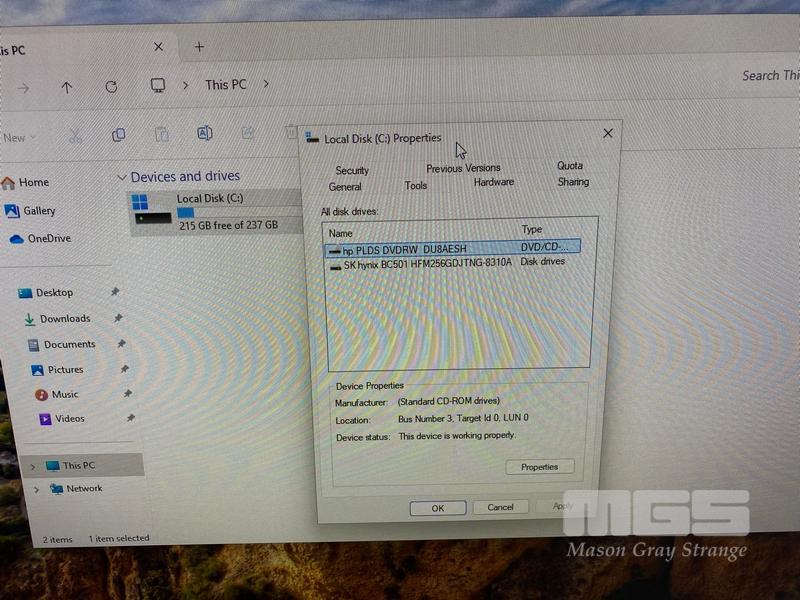The image size is (800, 600).
Task: Click the Rename icon in toolbar
Action: [204, 133]
